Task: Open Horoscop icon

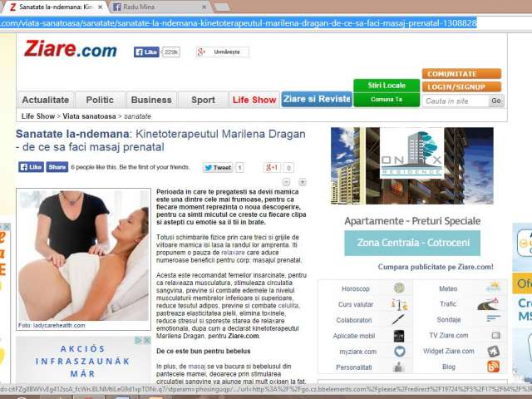Action: coord(399,288)
